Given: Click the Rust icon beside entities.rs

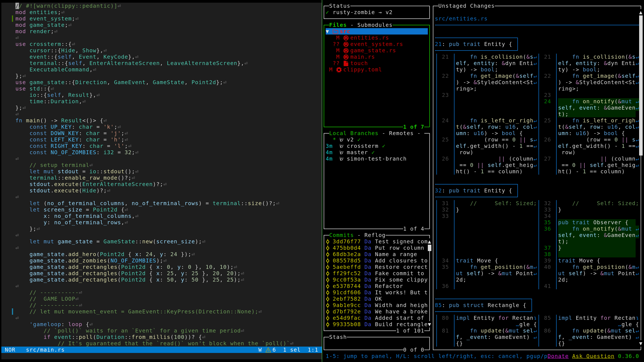Looking at the screenshot, I should click(x=346, y=38).
